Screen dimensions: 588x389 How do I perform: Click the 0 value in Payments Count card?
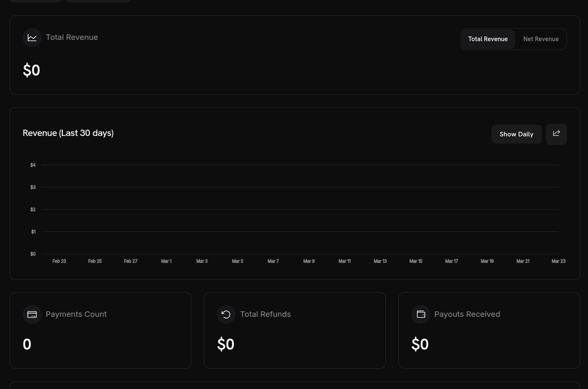click(x=27, y=344)
